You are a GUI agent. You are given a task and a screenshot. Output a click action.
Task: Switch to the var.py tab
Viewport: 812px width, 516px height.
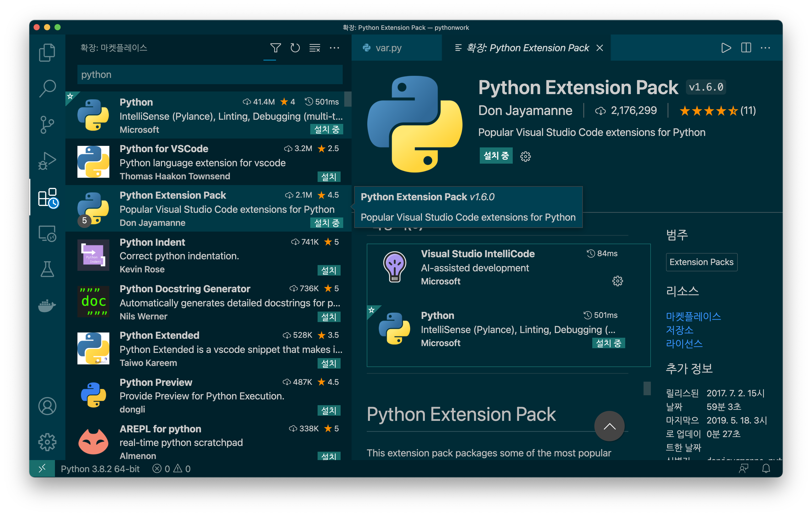(396, 48)
